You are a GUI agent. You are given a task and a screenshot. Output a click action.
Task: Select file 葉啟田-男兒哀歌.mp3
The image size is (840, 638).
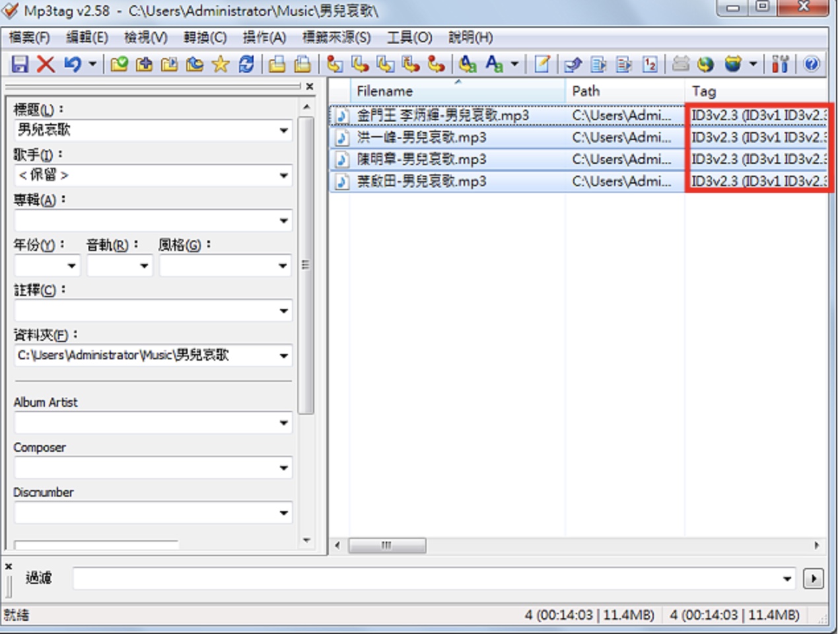tap(421, 181)
